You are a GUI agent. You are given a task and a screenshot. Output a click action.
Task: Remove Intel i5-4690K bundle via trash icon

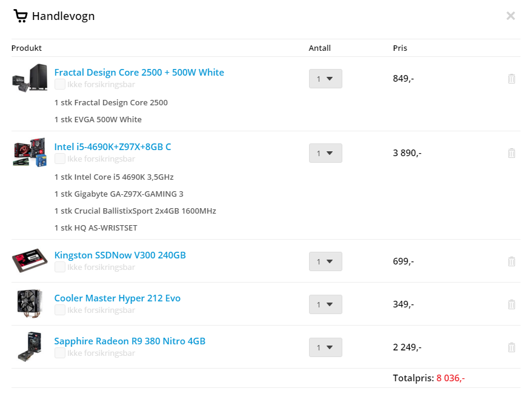(511, 153)
